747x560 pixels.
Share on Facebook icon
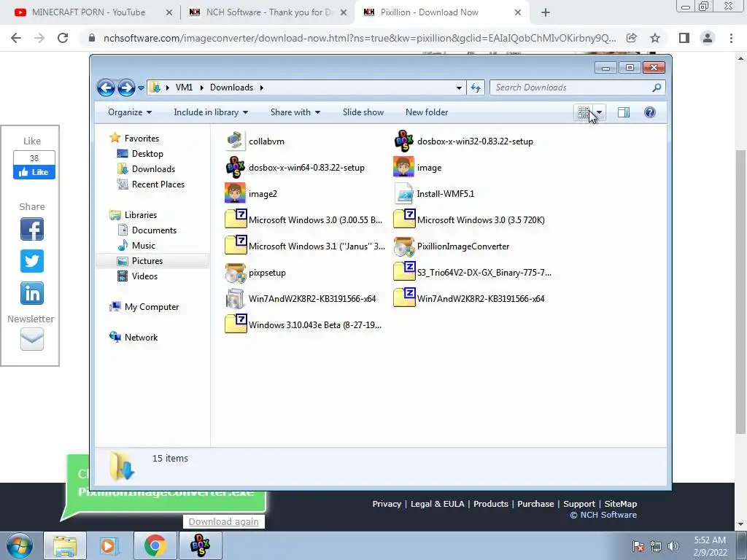[32, 229]
